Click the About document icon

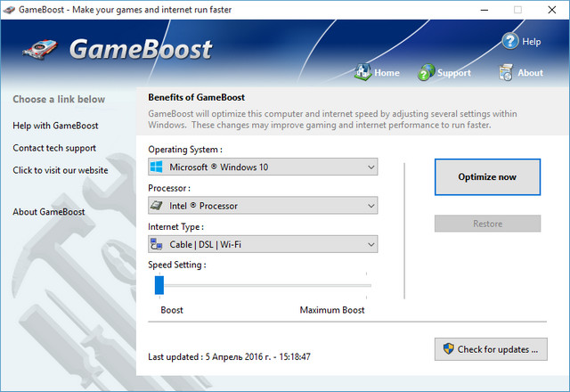click(506, 72)
